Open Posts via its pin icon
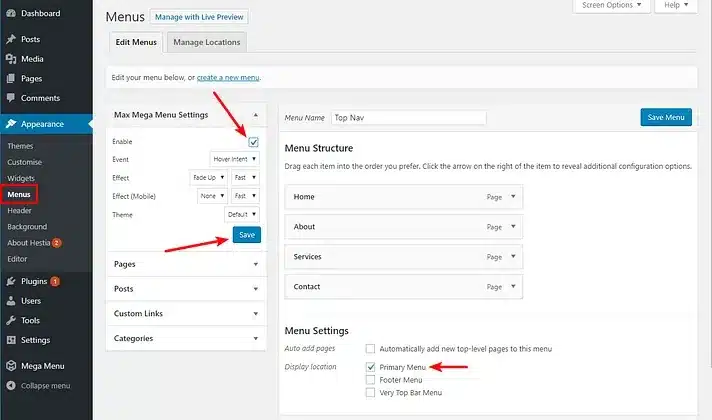Screen dimensions: 712x420 tap(10, 40)
